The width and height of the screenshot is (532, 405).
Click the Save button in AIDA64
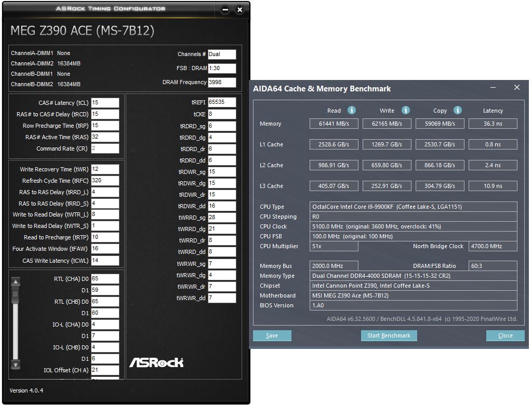[272, 335]
